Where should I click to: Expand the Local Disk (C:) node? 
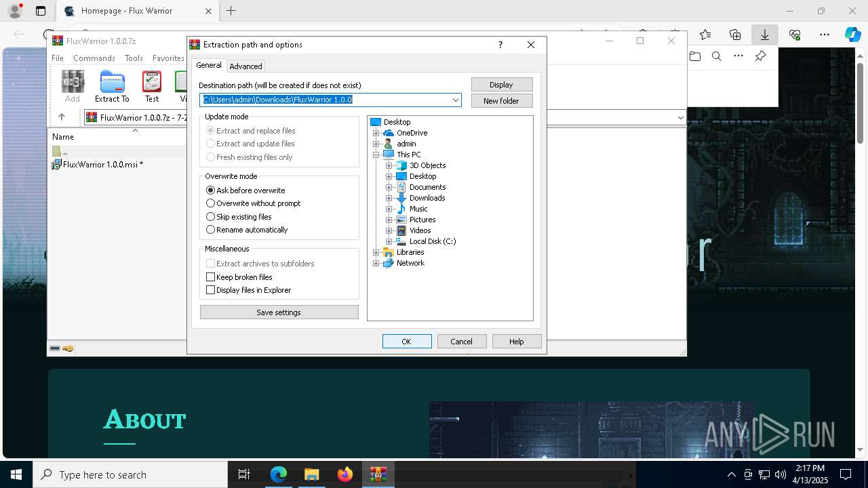coord(389,241)
